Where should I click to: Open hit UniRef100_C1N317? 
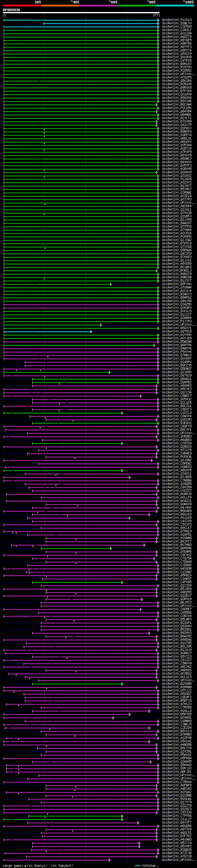click(x=177, y=30)
